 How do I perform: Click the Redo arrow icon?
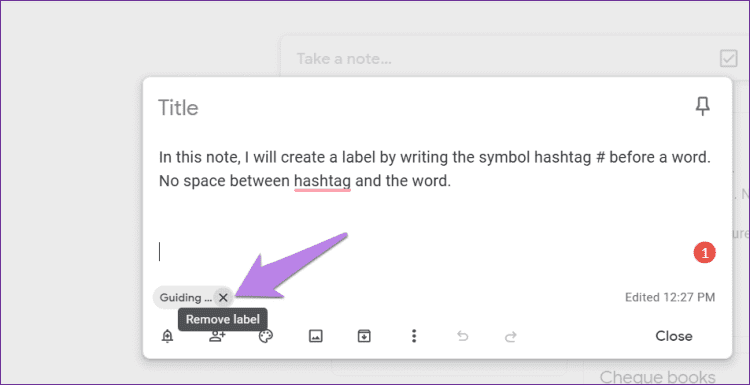[511, 337]
